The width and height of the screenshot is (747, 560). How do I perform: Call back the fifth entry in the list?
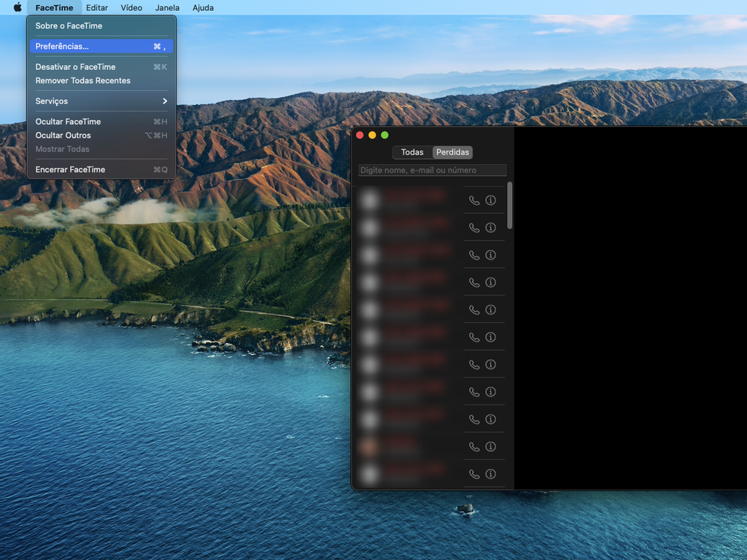click(x=474, y=310)
